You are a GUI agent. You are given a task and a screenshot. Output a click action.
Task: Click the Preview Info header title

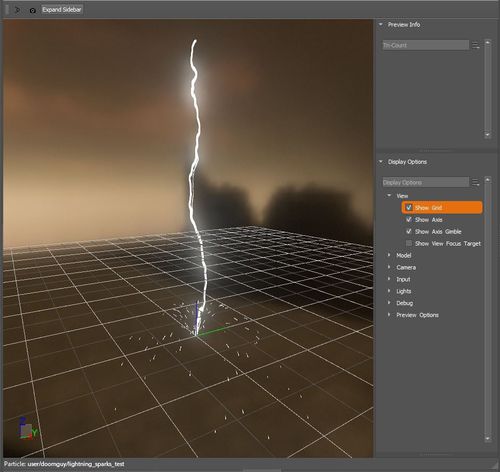click(x=404, y=24)
